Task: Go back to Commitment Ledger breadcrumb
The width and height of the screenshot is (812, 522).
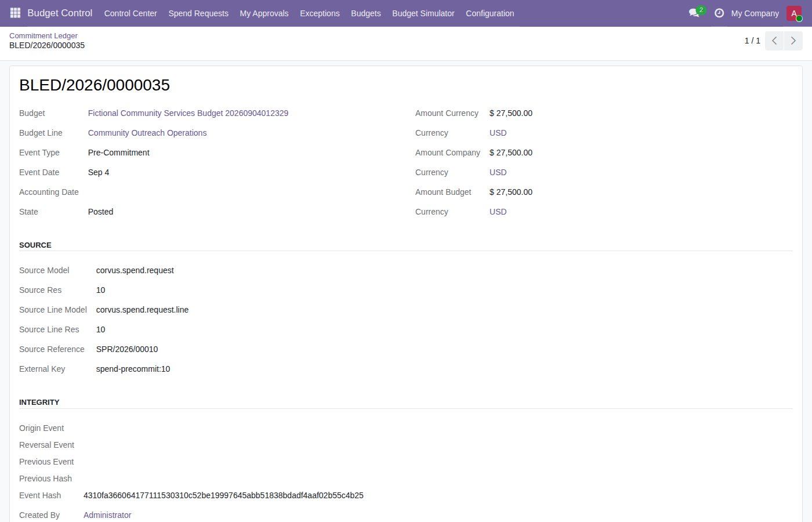Action: pos(43,35)
